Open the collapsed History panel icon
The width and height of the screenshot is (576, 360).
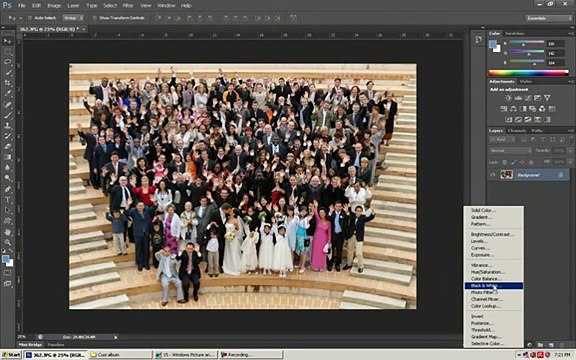click(478, 40)
